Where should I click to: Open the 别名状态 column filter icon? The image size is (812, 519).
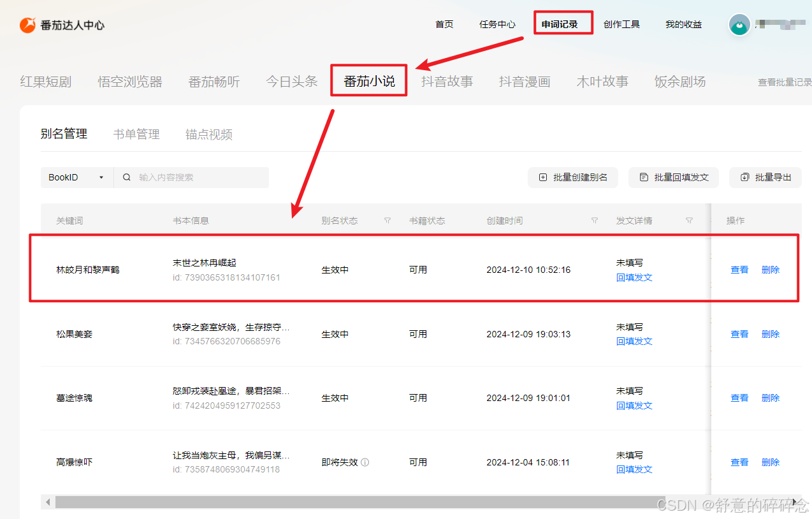[387, 221]
